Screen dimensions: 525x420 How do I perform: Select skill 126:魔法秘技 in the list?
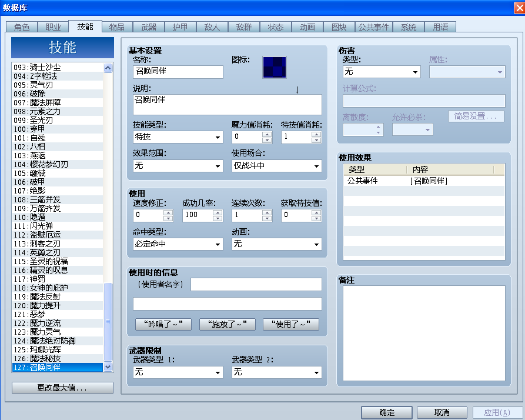[x=58, y=358]
